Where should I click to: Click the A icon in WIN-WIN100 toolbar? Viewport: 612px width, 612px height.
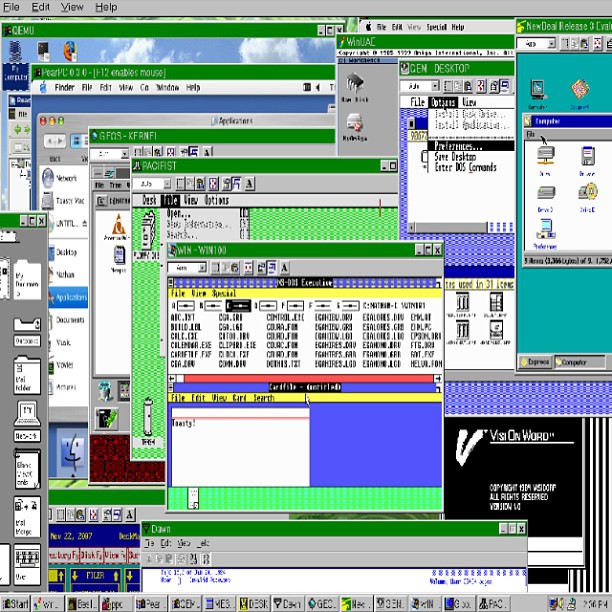[x=285, y=268]
